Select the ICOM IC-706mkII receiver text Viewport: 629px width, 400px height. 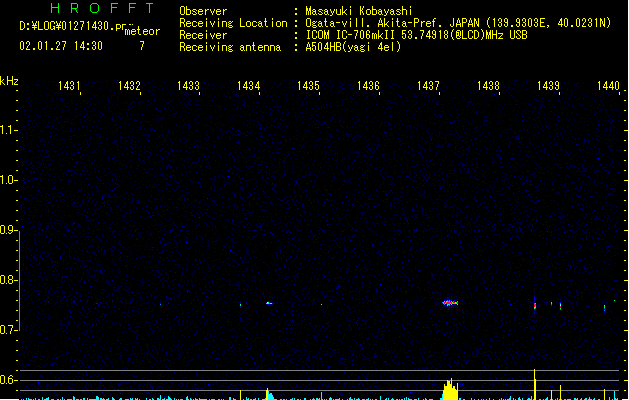pos(416,35)
